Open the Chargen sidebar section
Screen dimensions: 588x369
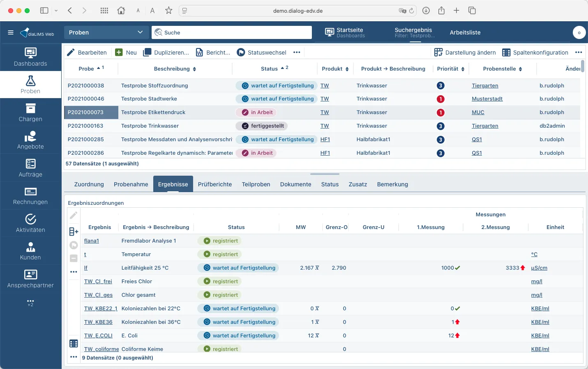(30, 112)
